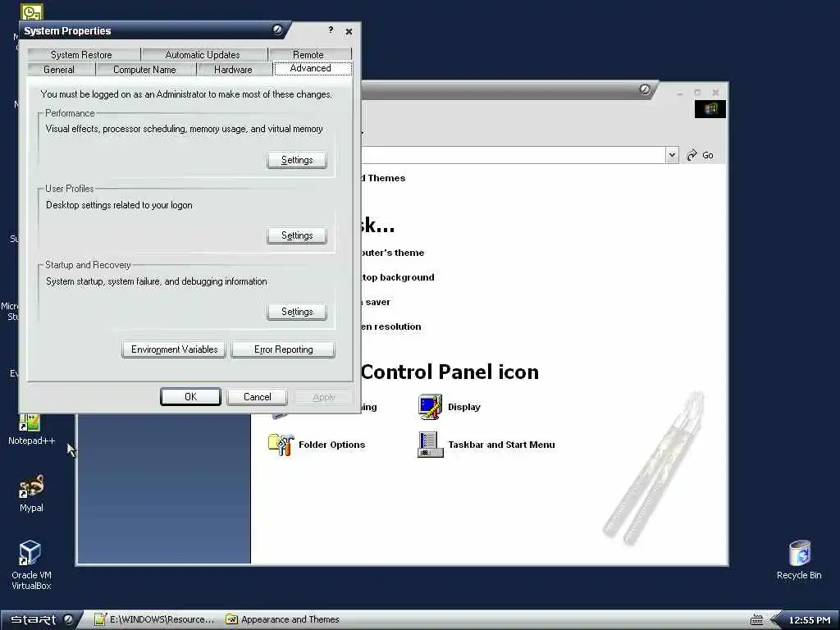Confirm with the OK button

coord(190,397)
